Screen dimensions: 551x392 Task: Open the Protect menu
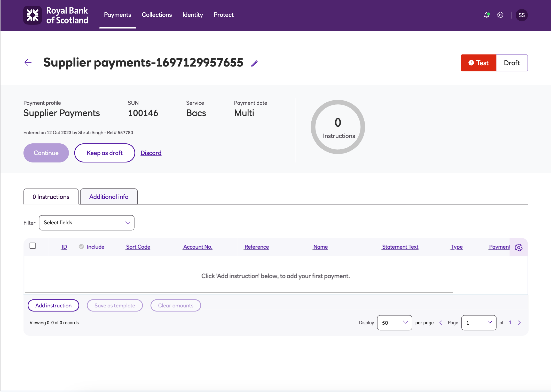click(224, 15)
